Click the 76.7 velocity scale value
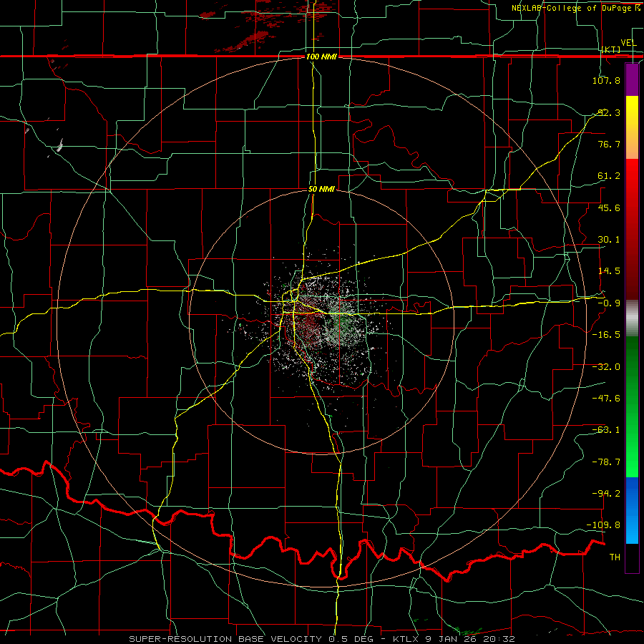The image size is (644, 644). click(609, 144)
